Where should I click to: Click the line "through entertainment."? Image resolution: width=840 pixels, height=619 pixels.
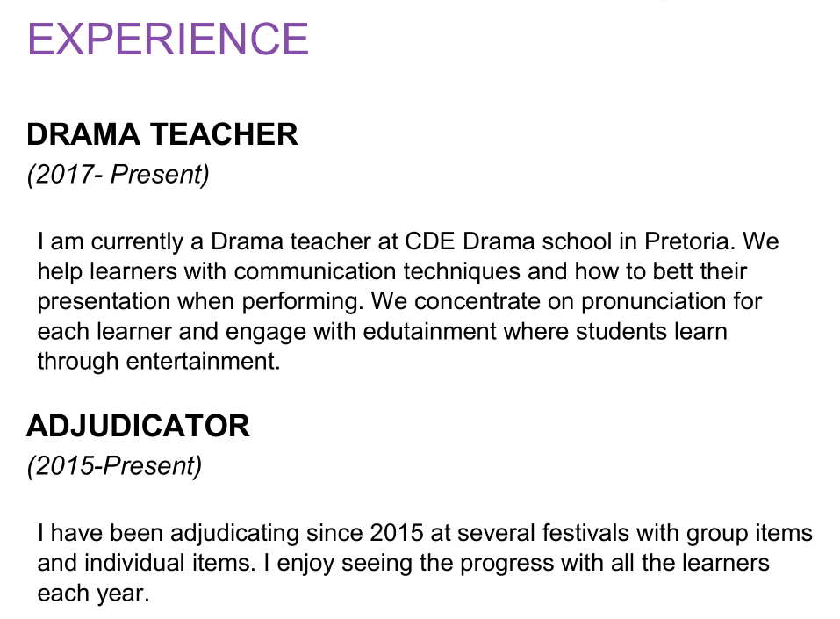[159, 361]
